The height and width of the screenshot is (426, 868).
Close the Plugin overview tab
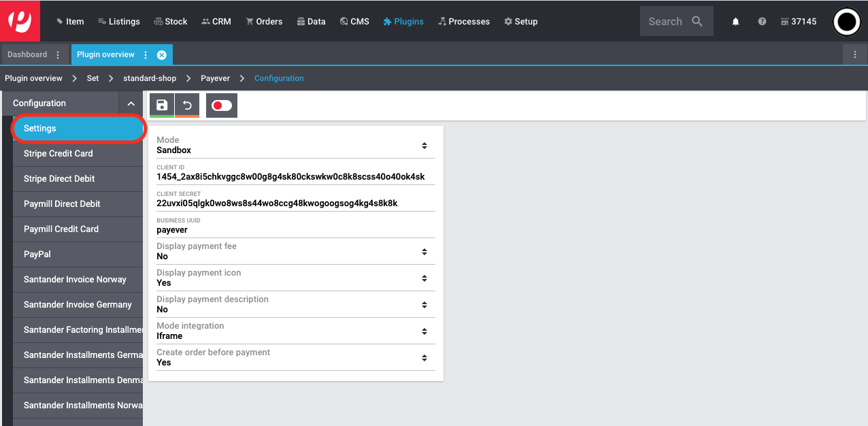pyautogui.click(x=161, y=54)
